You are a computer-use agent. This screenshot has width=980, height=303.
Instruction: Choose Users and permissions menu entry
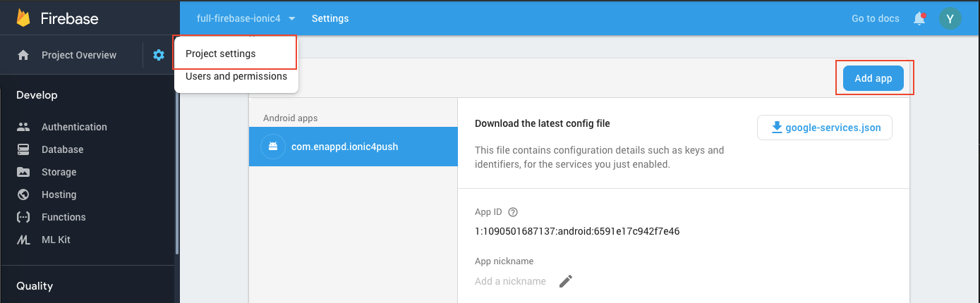pyautogui.click(x=236, y=76)
